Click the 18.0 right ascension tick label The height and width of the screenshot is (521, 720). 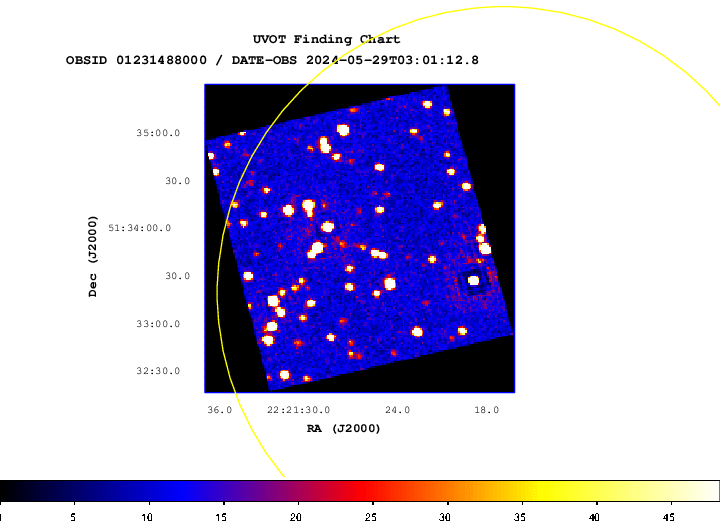click(487, 410)
